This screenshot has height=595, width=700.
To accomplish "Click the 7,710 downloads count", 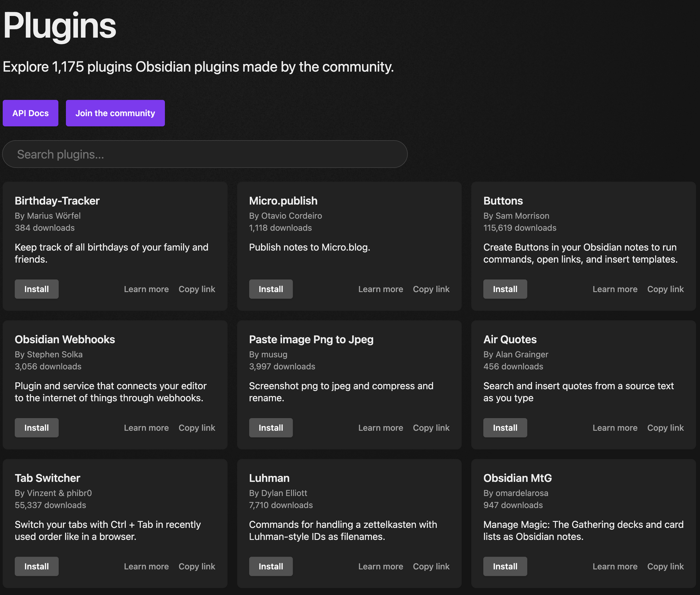I will pos(281,505).
